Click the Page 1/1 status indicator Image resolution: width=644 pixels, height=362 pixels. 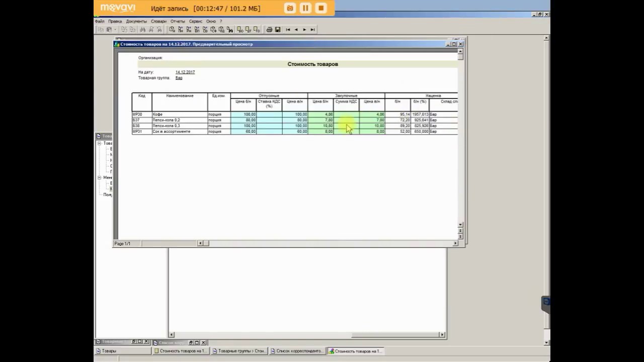[x=122, y=244]
